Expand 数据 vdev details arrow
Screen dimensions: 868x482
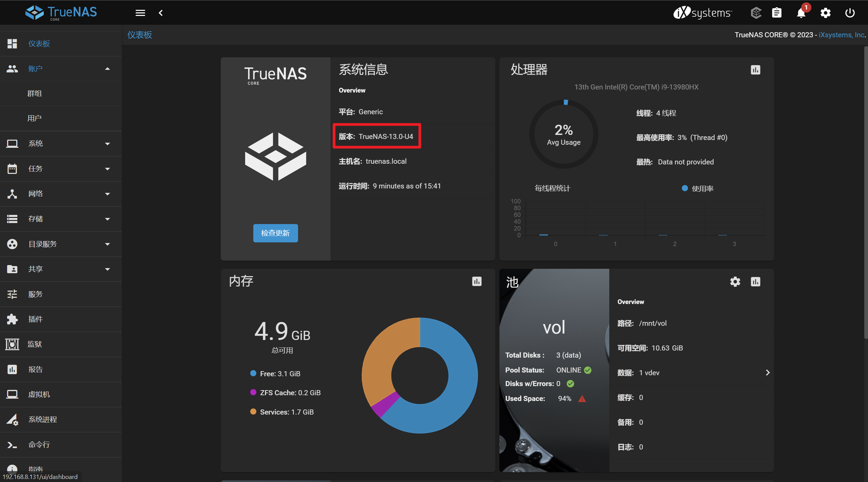point(768,373)
